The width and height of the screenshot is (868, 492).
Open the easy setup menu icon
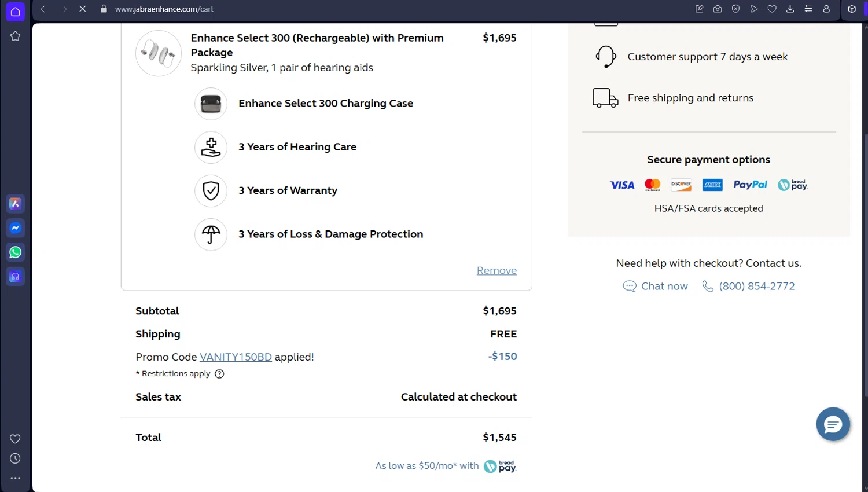point(808,9)
